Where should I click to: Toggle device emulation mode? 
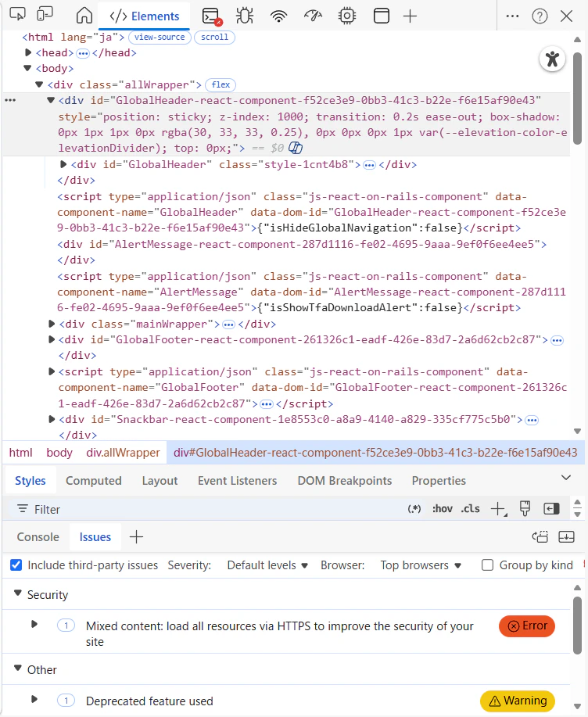coord(45,15)
